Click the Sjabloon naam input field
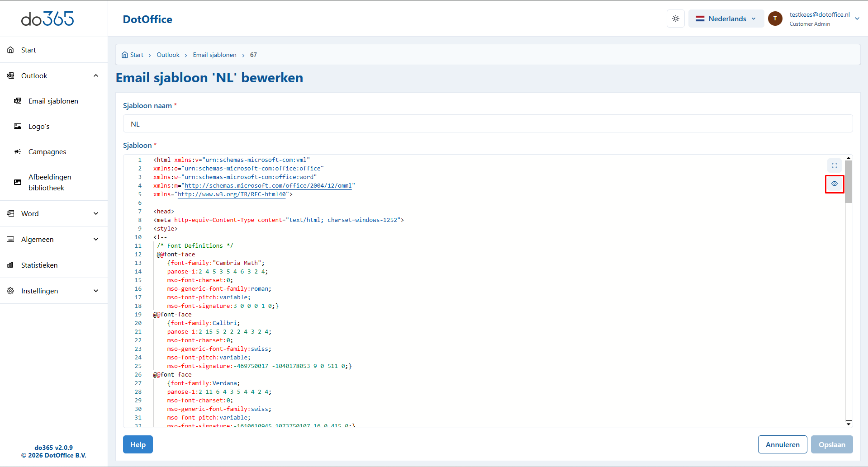Viewport: 868px width, 467px height. pos(488,124)
